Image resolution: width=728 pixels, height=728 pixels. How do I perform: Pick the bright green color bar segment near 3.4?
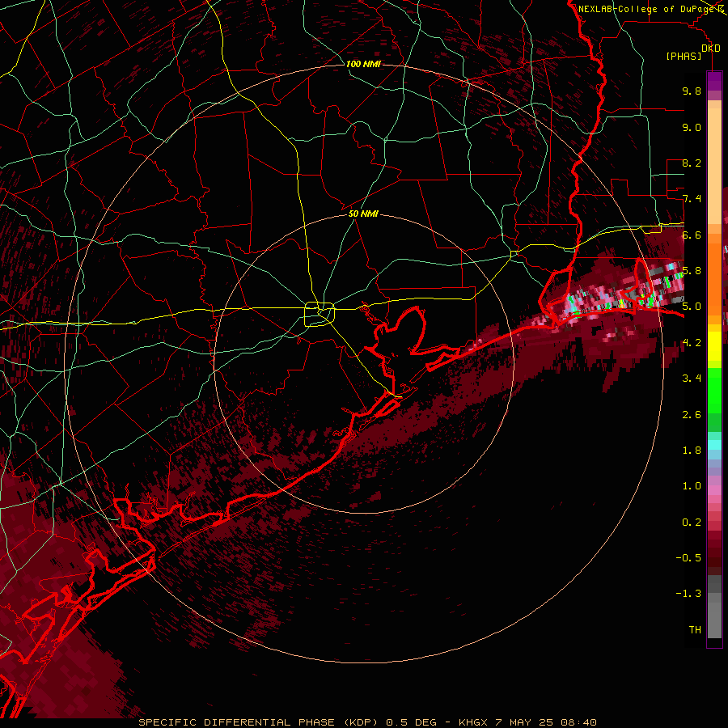tap(714, 390)
